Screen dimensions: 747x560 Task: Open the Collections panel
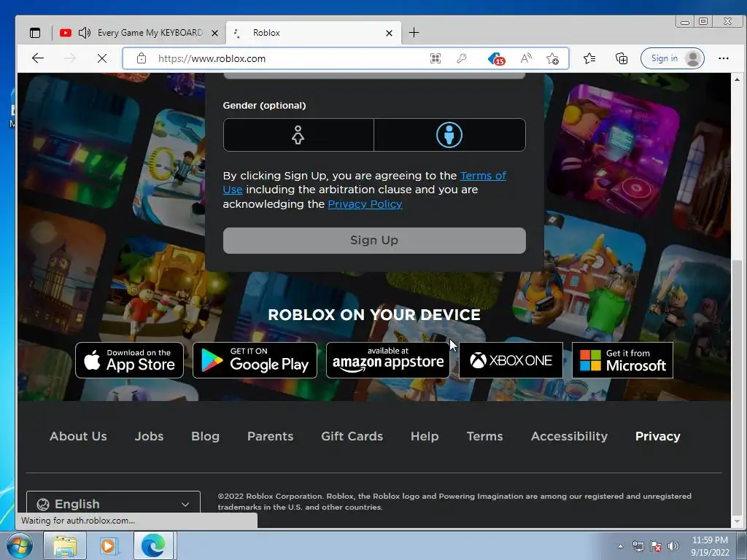[x=622, y=58]
